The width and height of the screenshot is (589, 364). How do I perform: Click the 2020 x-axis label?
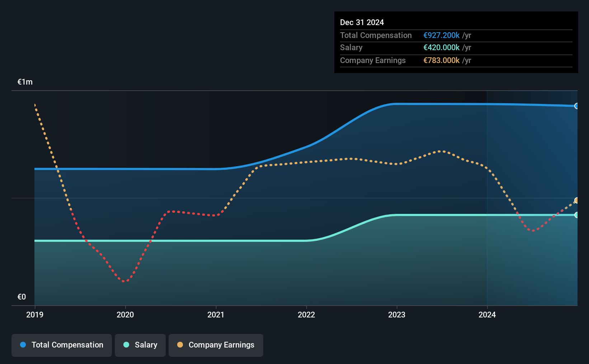(125, 315)
